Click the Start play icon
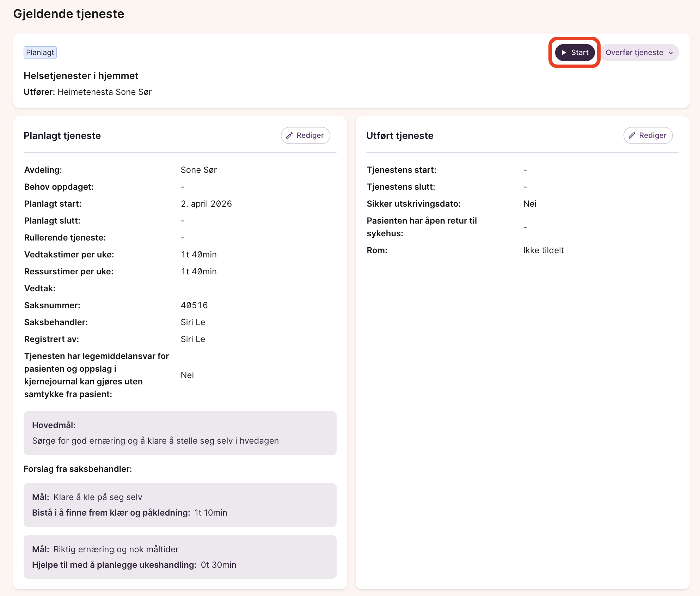Viewport: 700px width, 596px height. (564, 53)
